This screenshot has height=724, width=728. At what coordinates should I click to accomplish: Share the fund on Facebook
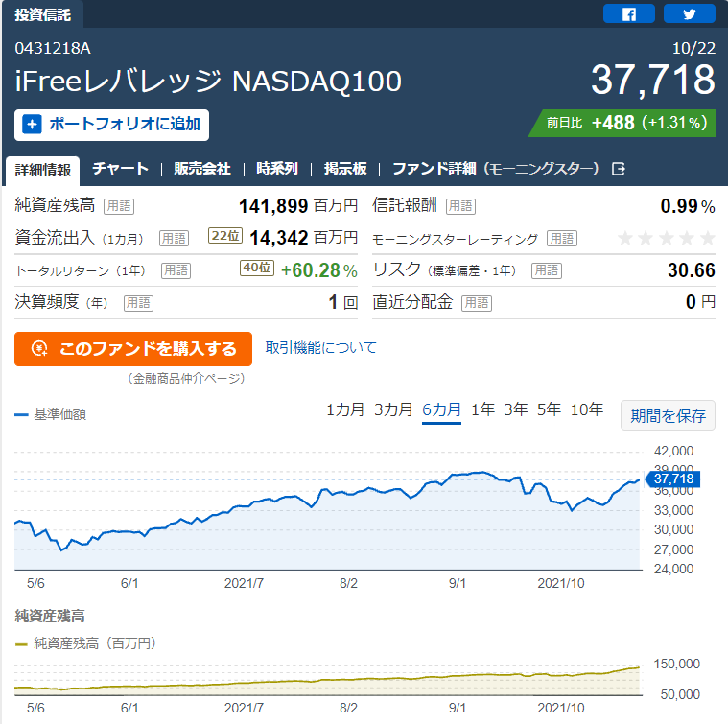(x=628, y=14)
